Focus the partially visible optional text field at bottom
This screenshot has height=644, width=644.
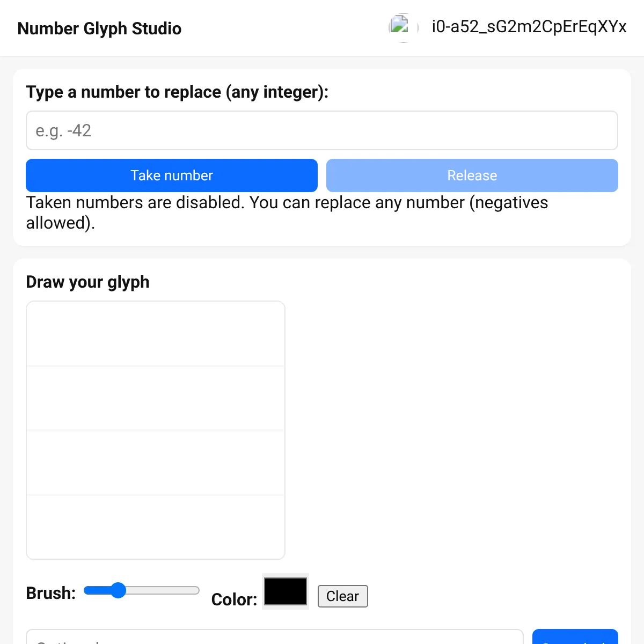pyautogui.click(x=275, y=636)
